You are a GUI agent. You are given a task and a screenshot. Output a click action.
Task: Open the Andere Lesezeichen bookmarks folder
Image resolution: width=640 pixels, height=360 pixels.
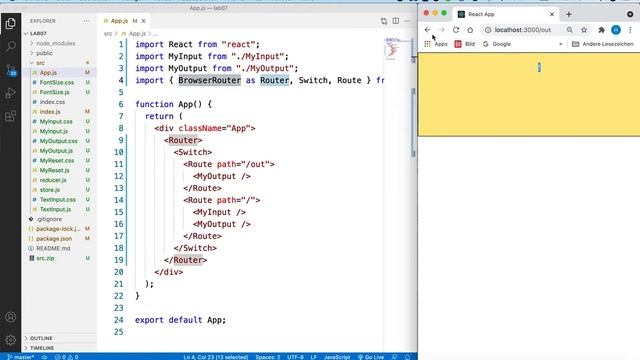pyautogui.click(x=602, y=44)
